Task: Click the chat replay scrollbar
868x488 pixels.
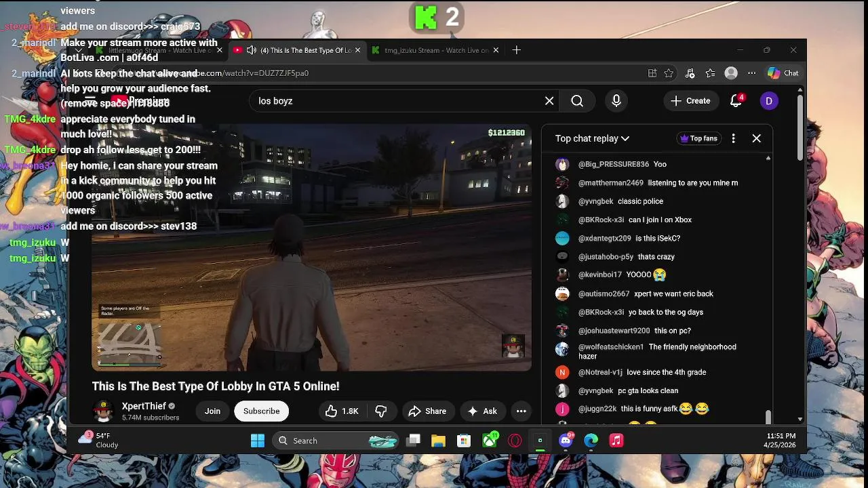Action: 768,415
